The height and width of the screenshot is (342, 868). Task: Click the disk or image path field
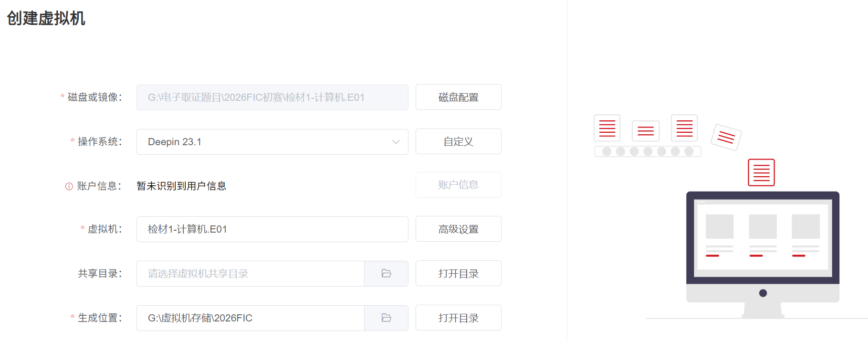[272, 97]
